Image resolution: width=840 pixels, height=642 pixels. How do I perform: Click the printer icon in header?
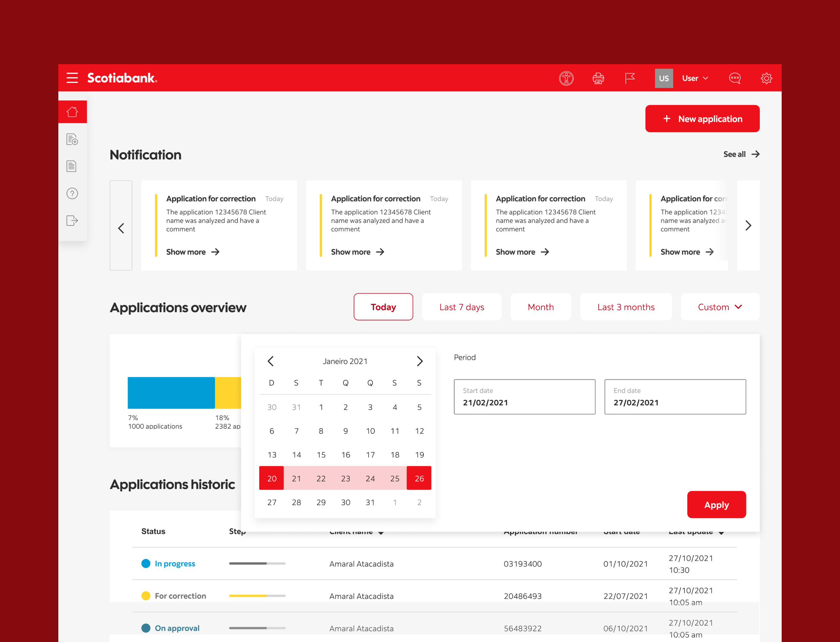pyautogui.click(x=598, y=78)
